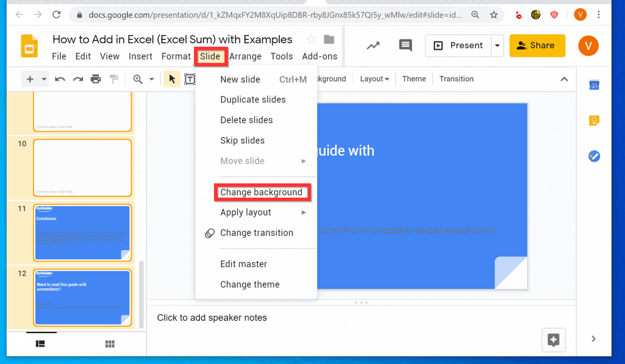Select the arrow selection tool
The height and width of the screenshot is (364, 625).
(x=172, y=79)
